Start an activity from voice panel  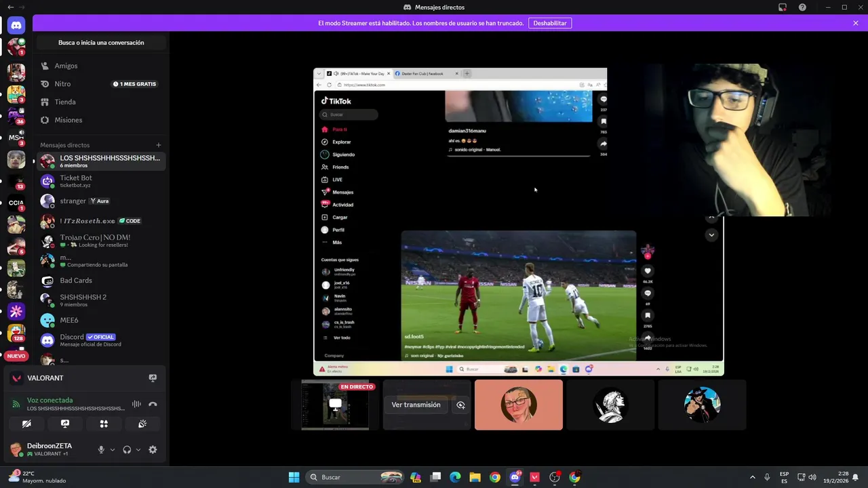click(x=104, y=424)
